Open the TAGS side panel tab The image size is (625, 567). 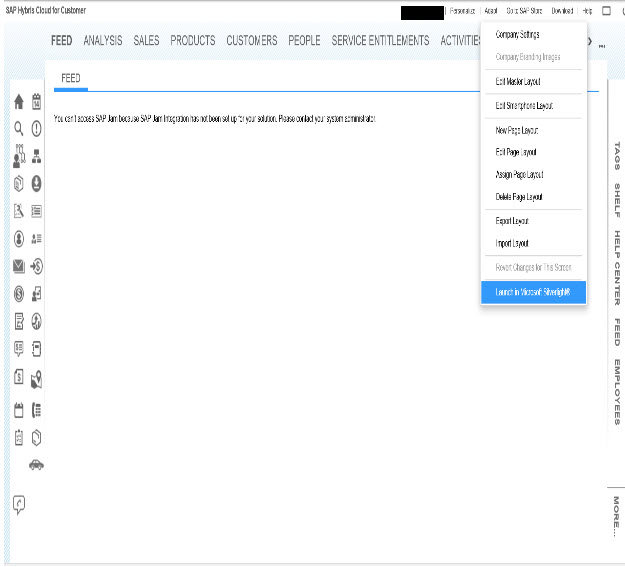pos(617,156)
